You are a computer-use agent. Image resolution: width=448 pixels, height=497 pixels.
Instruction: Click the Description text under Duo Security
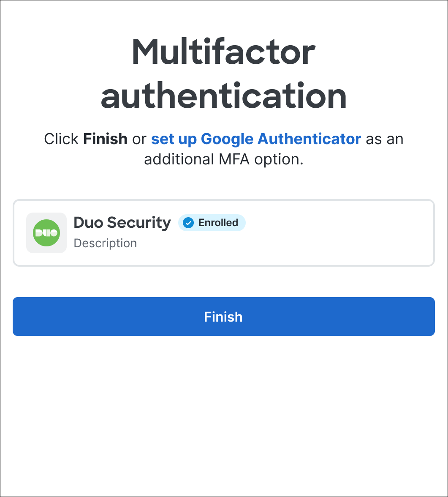point(105,243)
